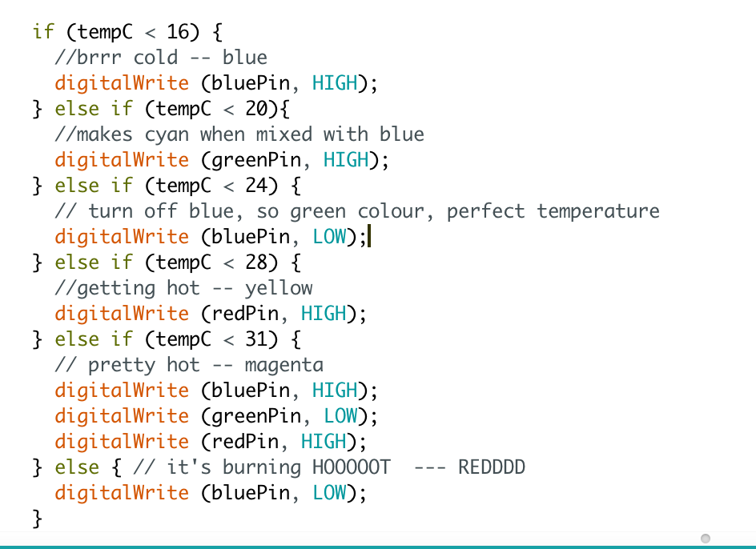756x549 pixels.
Task: Click LOW in the greenPin LOW line
Action: [340, 416]
